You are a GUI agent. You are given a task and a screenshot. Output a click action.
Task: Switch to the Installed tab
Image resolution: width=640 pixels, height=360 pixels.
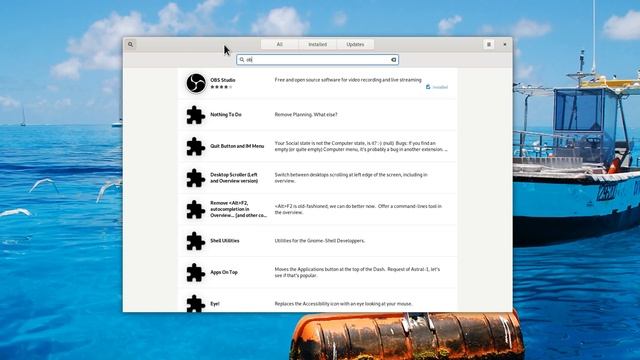coord(318,44)
